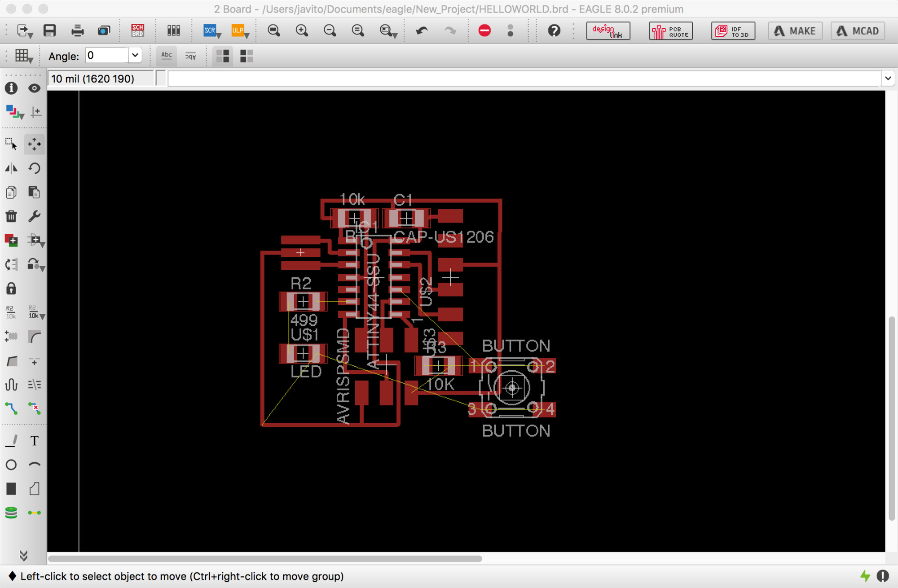Screen dimensions: 898x588
Task: Select the Mark origin tool
Action: pos(35,112)
